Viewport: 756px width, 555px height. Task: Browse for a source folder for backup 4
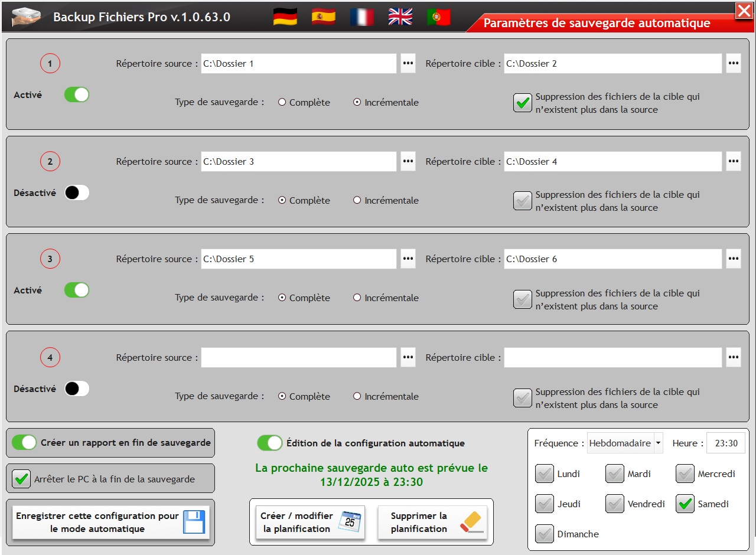point(408,357)
